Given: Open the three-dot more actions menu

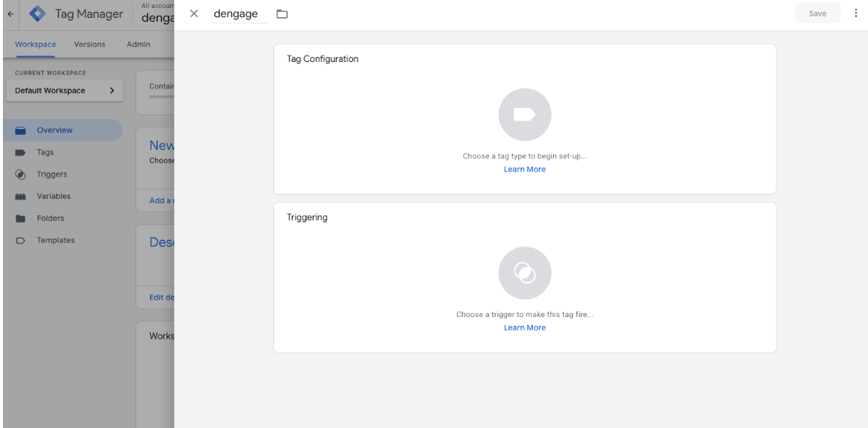Looking at the screenshot, I should (x=856, y=14).
